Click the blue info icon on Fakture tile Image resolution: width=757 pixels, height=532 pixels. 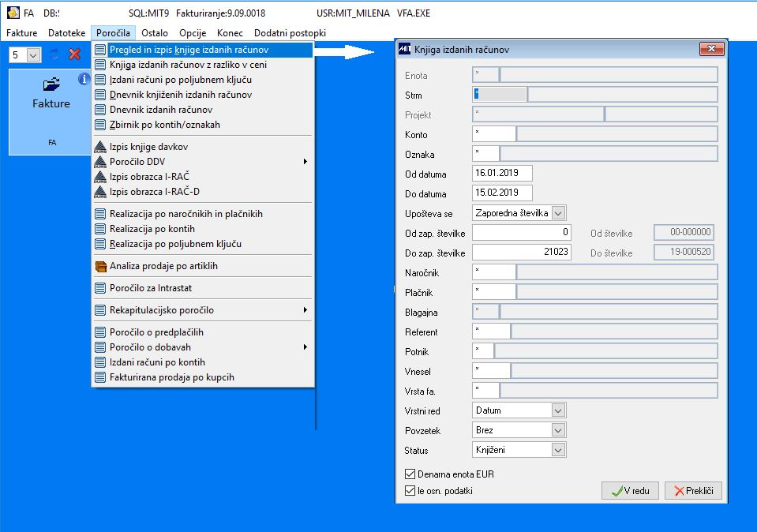(84, 79)
